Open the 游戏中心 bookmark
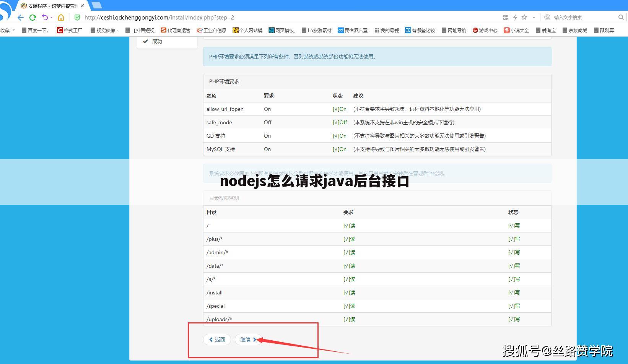Screen dimensions: 628x364 [x=485, y=30]
